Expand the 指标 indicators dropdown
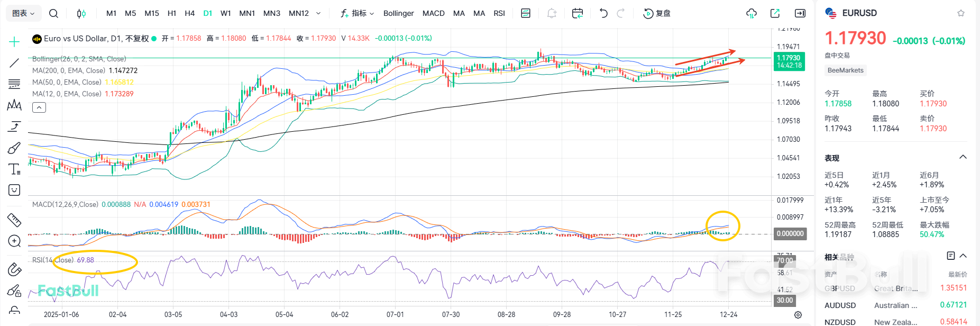Viewport: 980px width, 326px height. [358, 13]
